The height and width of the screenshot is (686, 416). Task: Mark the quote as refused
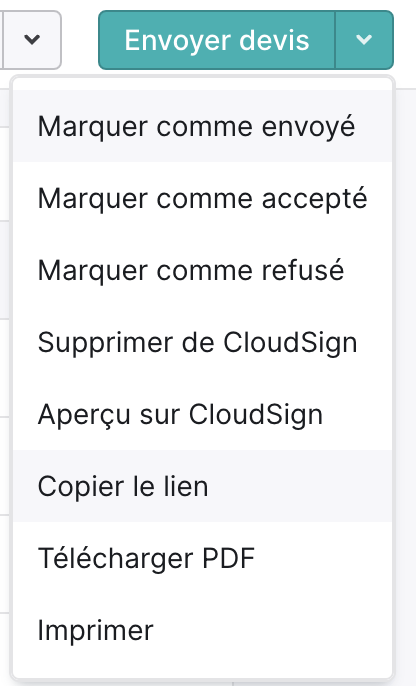point(203,270)
